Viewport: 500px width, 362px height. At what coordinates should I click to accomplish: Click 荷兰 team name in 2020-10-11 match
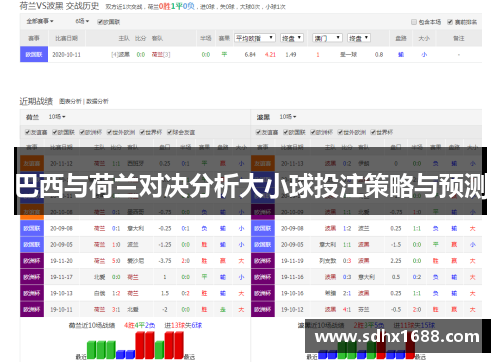click(157, 55)
